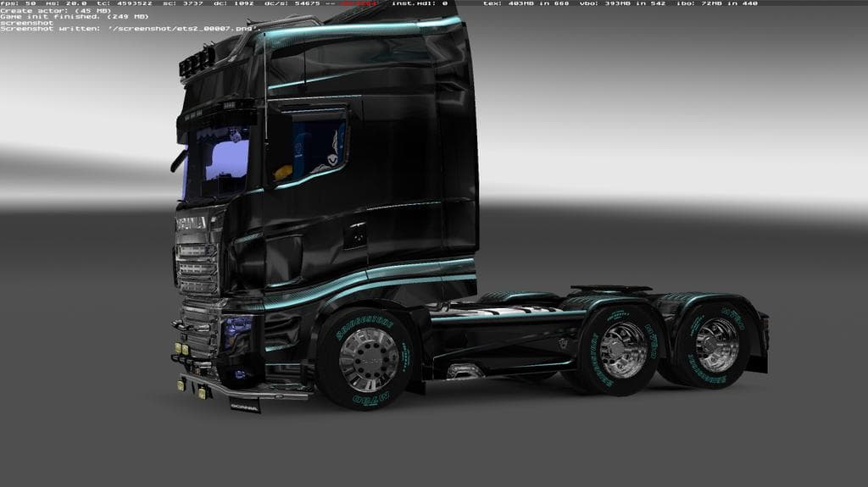Click the fifth wheel coupling plate
The image size is (868, 487).
611,290
